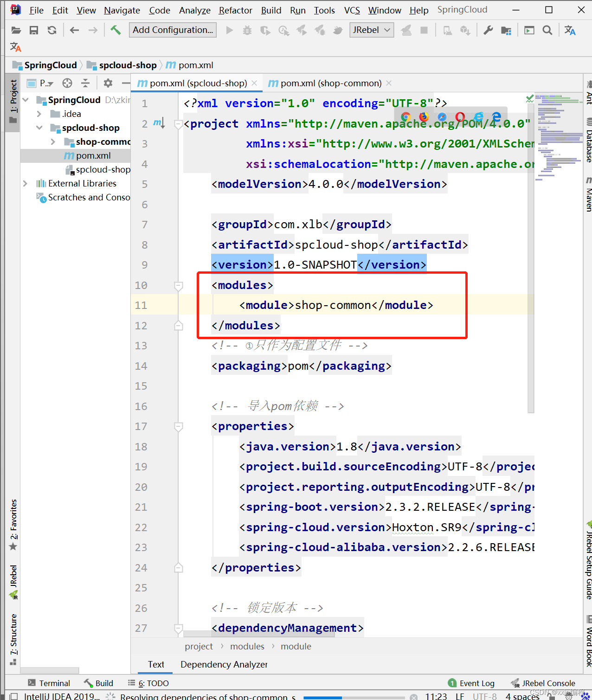This screenshot has height=700, width=592.
Task: Navigate back with the left arrow icon
Action: click(x=74, y=30)
